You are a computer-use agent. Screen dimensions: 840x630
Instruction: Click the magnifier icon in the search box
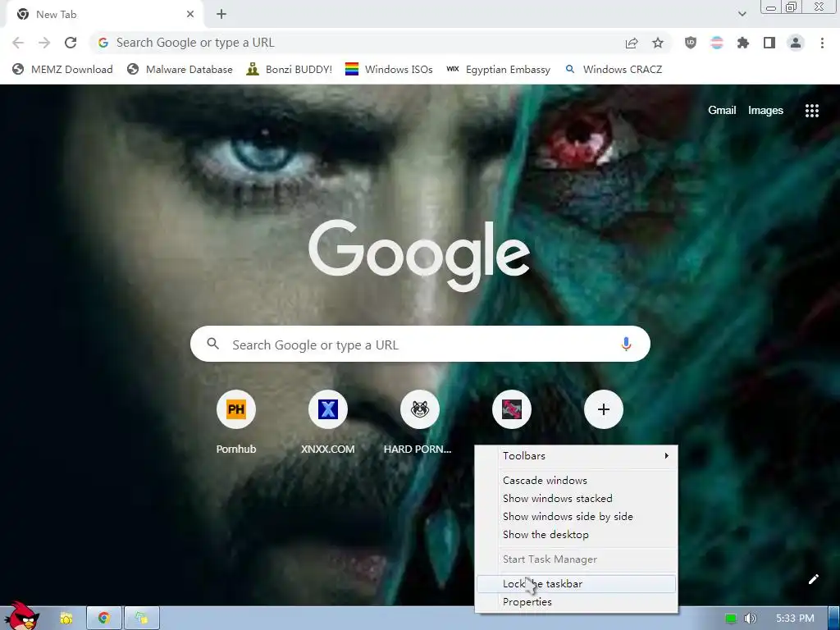(212, 344)
